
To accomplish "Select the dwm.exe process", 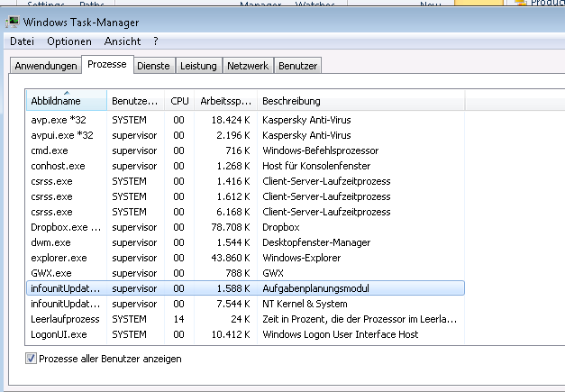I will (x=245, y=242).
